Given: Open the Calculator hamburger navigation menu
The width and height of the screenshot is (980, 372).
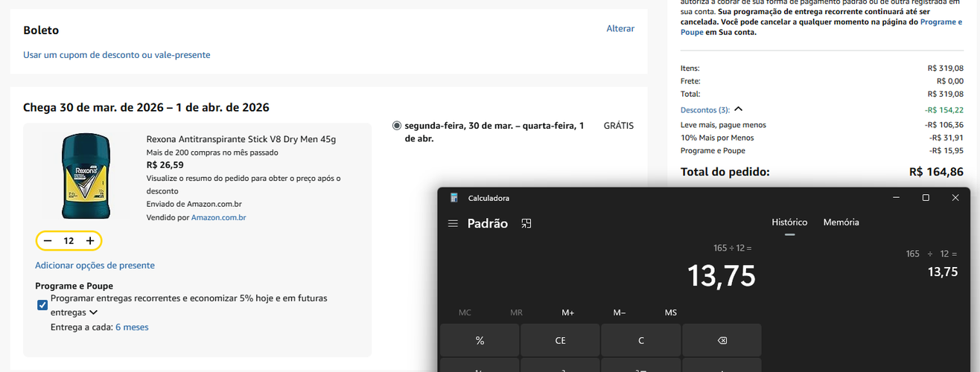Looking at the screenshot, I should (453, 223).
